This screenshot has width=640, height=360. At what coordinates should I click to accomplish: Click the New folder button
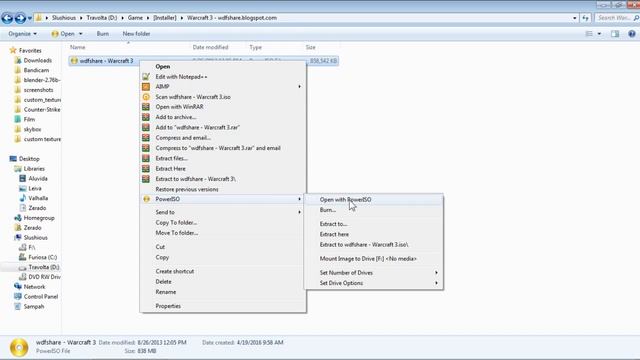click(x=136, y=34)
